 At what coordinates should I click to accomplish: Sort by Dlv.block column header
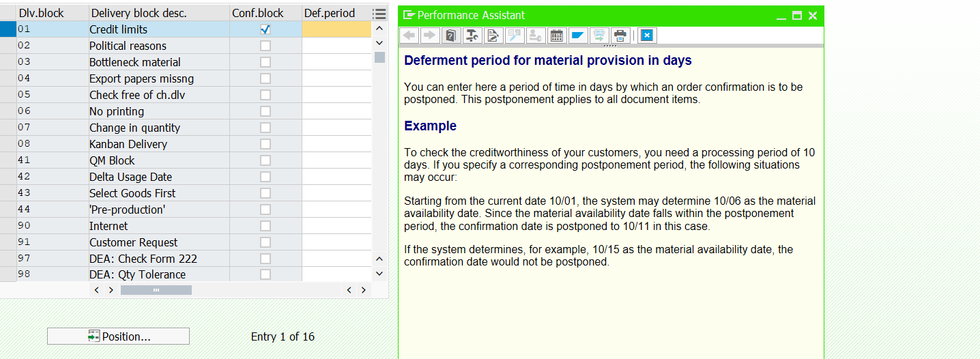53,14
